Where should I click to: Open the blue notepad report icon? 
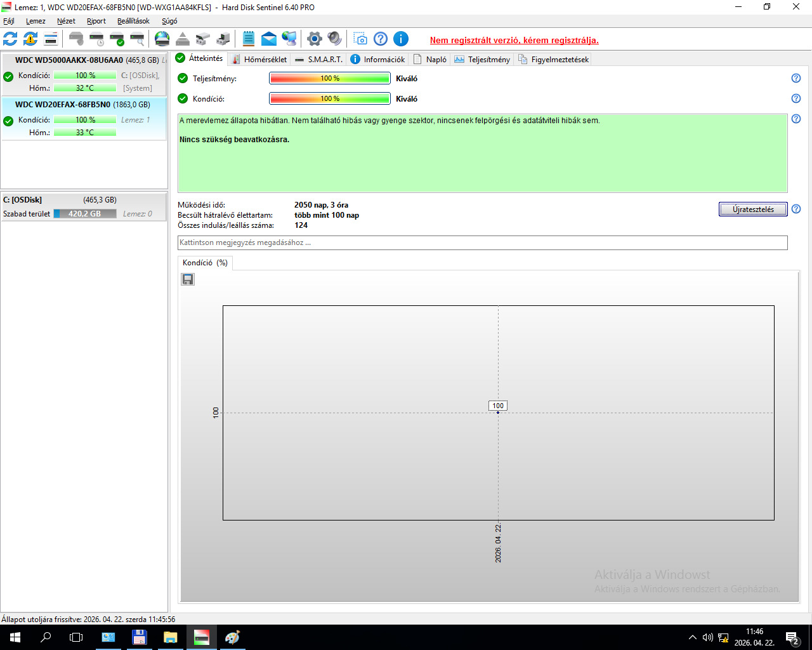tap(249, 39)
